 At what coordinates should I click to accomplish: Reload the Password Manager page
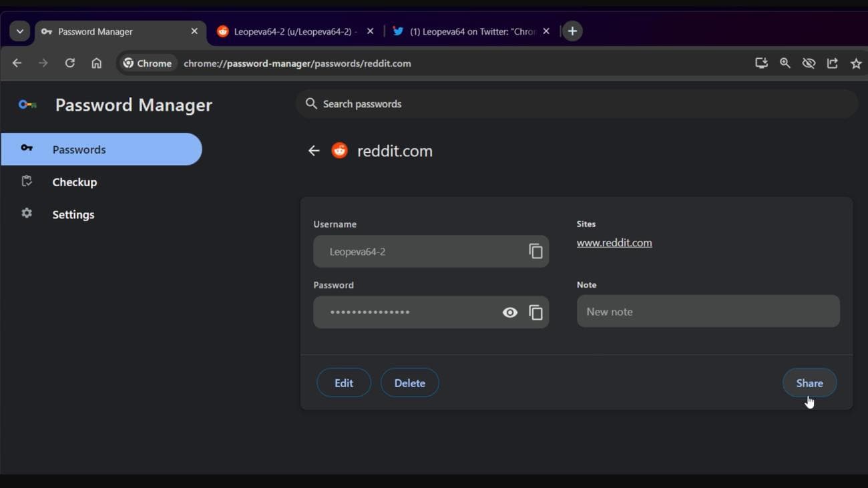tap(69, 63)
